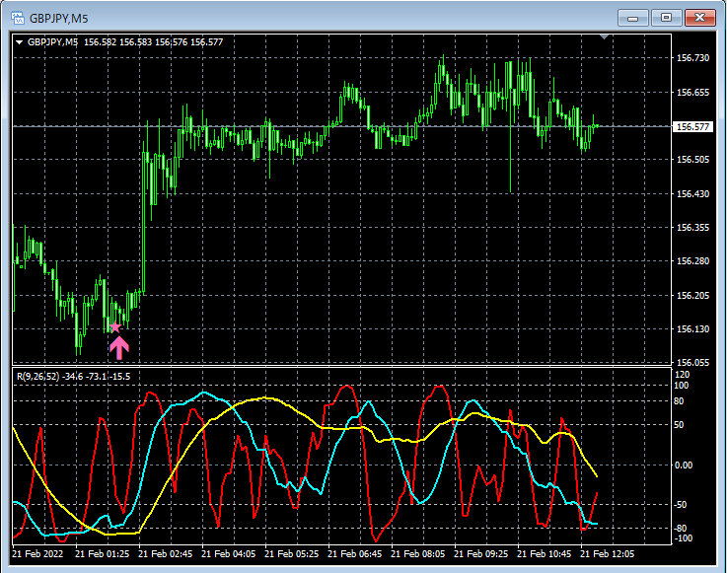This screenshot has height=573, width=728.
Task: Click the 156.355 price scale label
Action: [692, 228]
